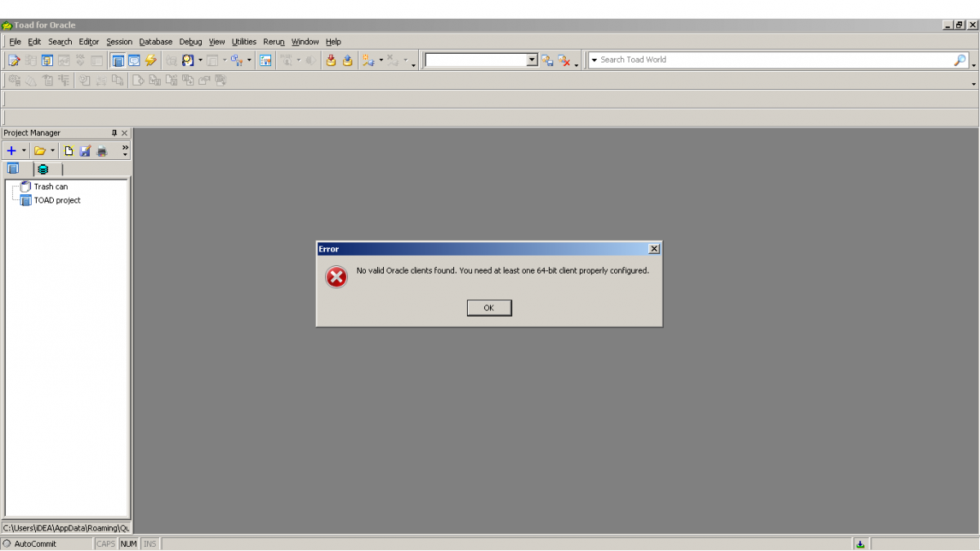Switch to the database tab in Project Manager
Screen dimensions: 980x551
pyautogui.click(x=42, y=169)
